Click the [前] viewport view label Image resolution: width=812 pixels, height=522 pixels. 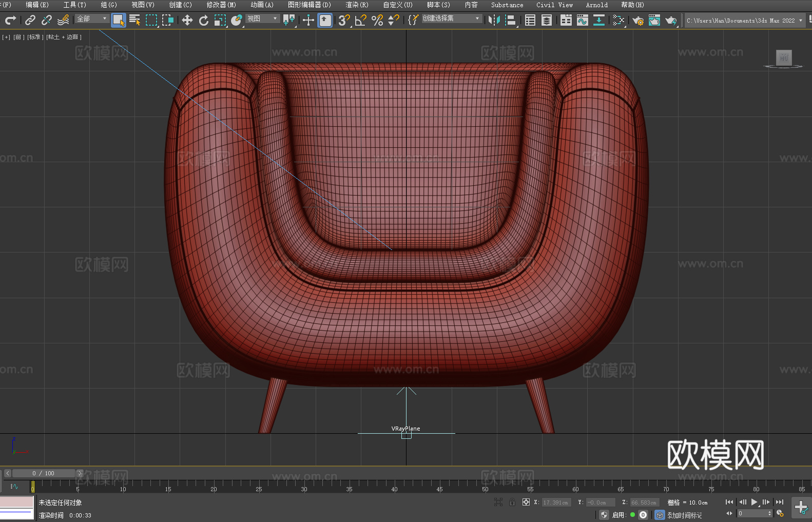(x=18, y=37)
